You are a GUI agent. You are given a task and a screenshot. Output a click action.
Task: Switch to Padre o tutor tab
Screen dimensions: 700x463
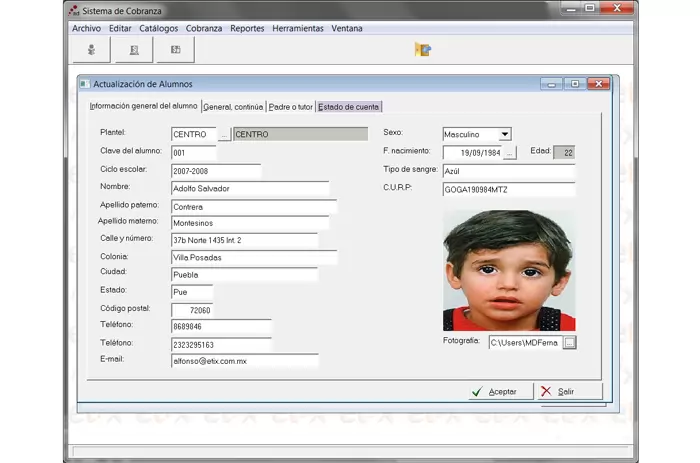pos(291,107)
